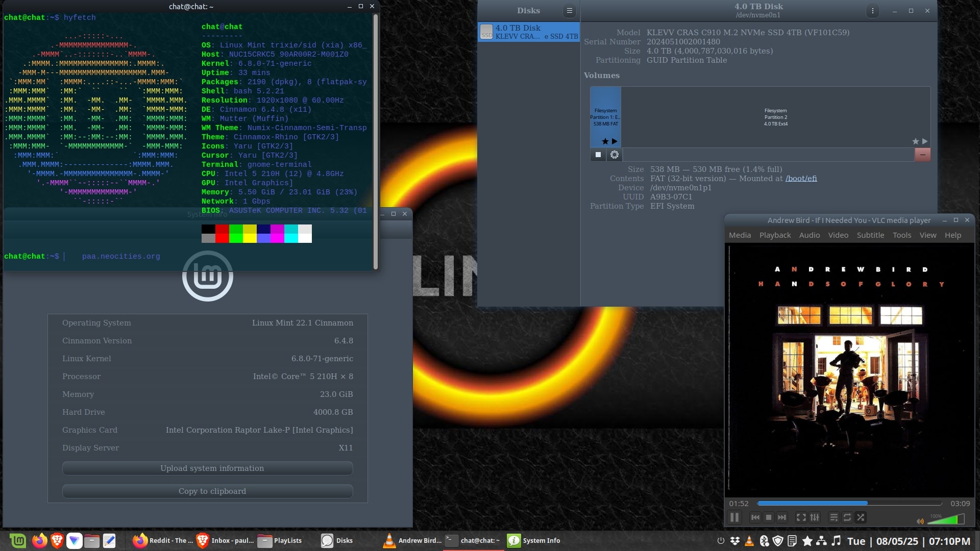980x551 pixels.
Task: Toggle VLC loop/repeat mode
Action: pyautogui.click(x=847, y=517)
